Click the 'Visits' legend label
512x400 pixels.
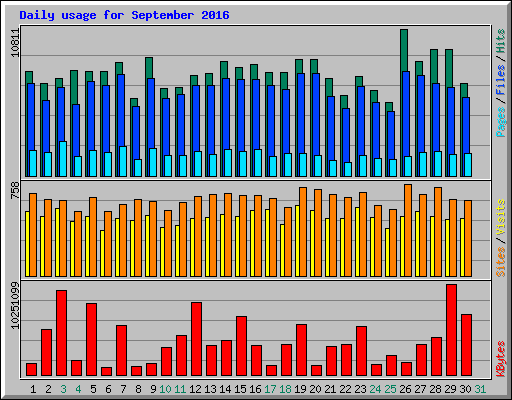pyautogui.click(x=501, y=217)
